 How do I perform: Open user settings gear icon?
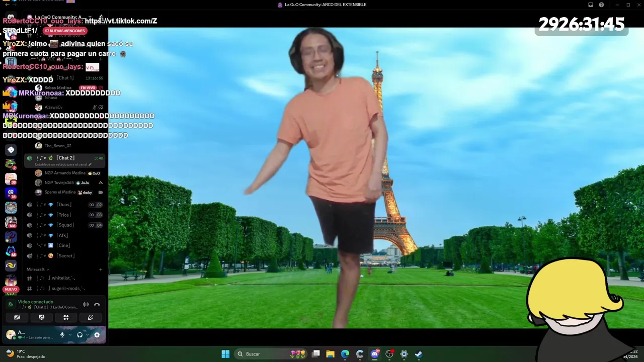point(97,335)
